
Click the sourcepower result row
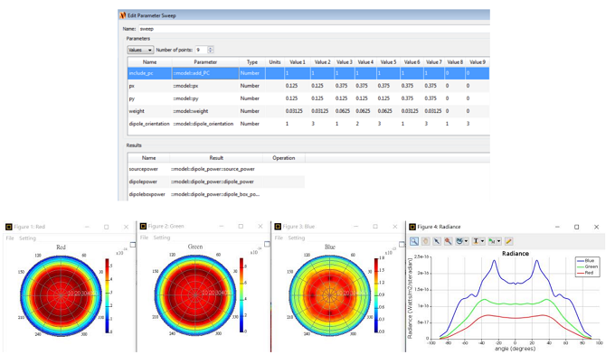pyautogui.click(x=143, y=169)
